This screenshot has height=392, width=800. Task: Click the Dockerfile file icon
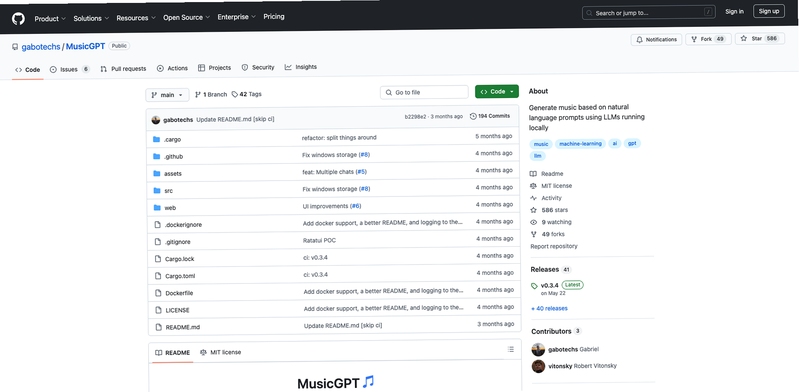click(158, 293)
